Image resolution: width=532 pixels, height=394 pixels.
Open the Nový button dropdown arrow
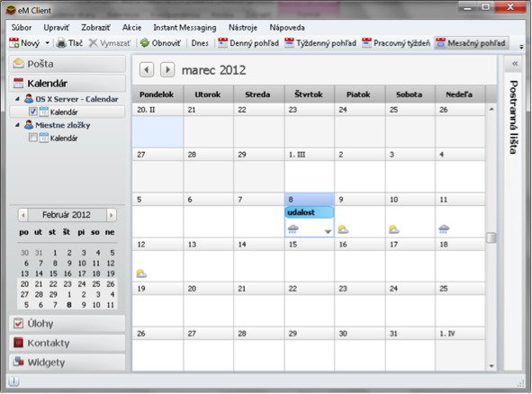48,43
